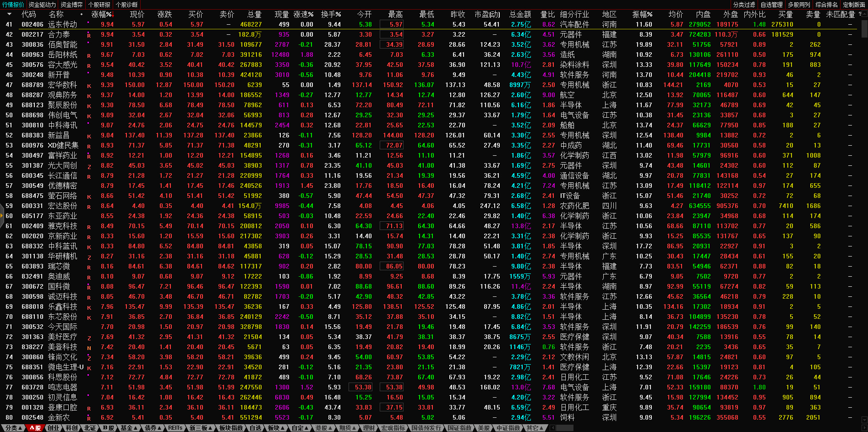Screen dimensions: 868x432
Task: Open the 综合排名 button
Action: 826,5
